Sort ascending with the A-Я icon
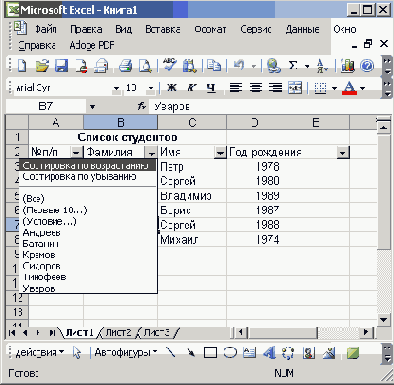 pos(322,65)
